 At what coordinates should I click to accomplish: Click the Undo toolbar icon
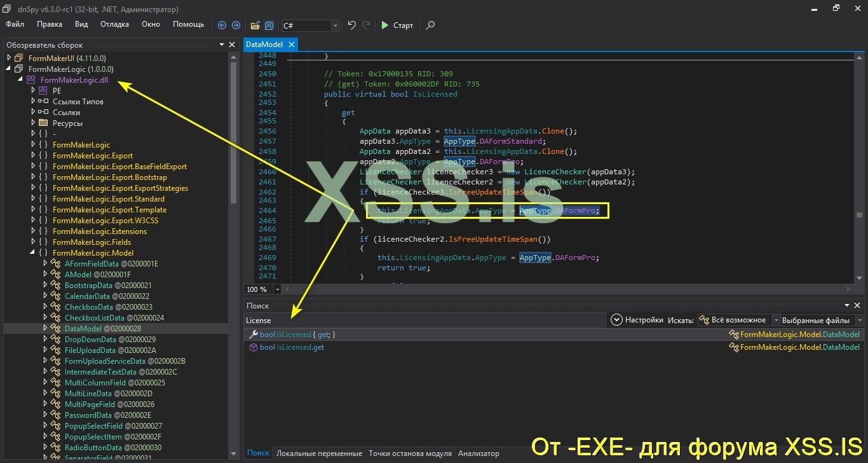tap(352, 25)
